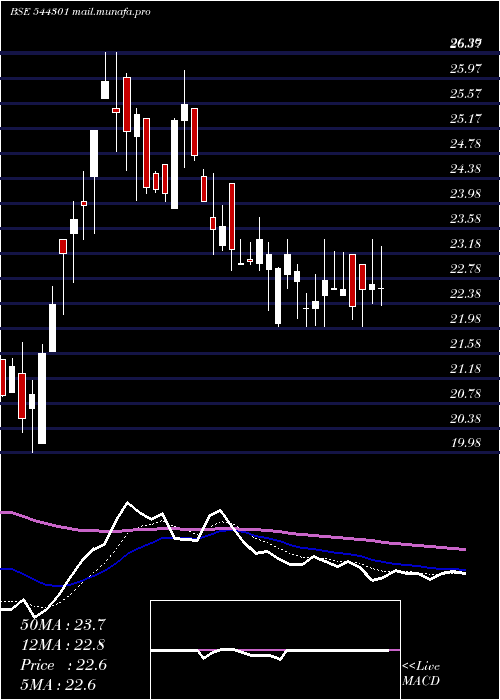The image size is (500, 700).
Task: Click the 50MA : 23.7 legend text
Action: point(63,625)
